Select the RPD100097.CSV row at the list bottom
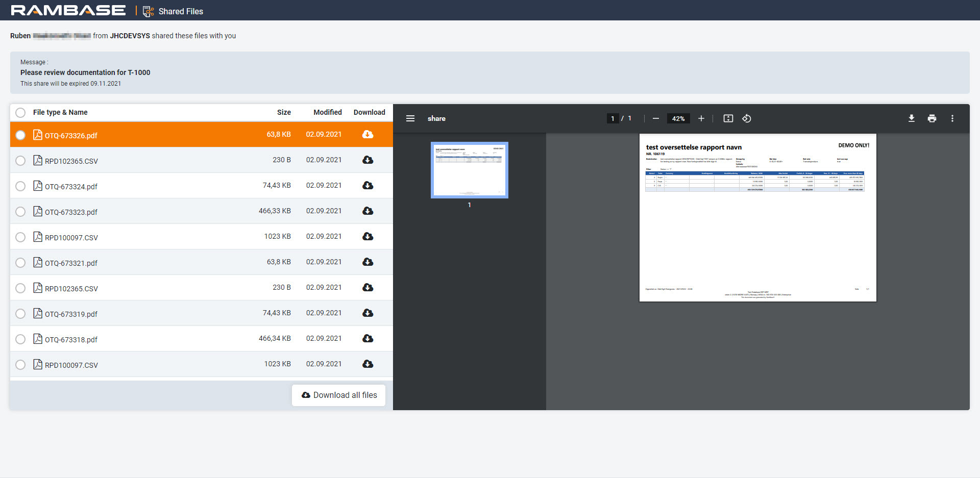 pos(20,365)
